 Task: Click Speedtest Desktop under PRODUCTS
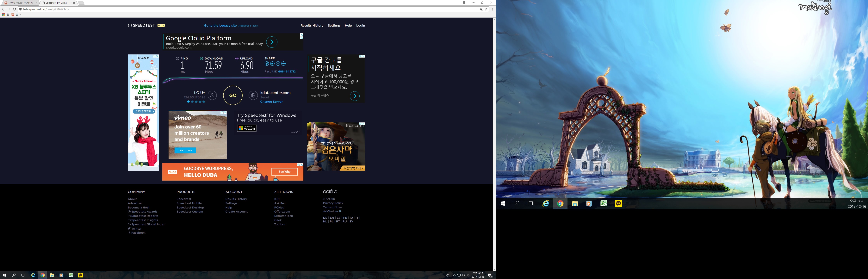click(190, 208)
